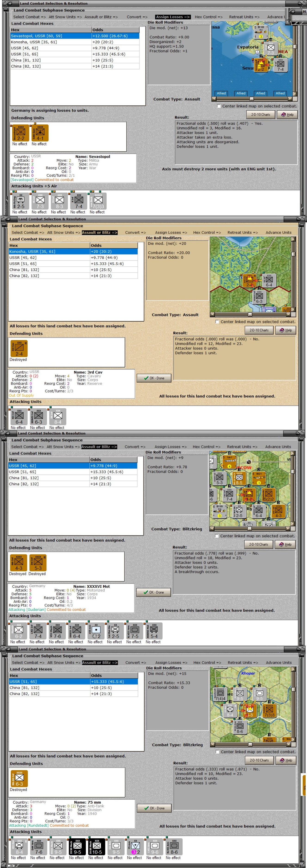Open 2-D-10 Charts in the Konosha combat window
The height and width of the screenshot is (868, 307).
tap(259, 330)
